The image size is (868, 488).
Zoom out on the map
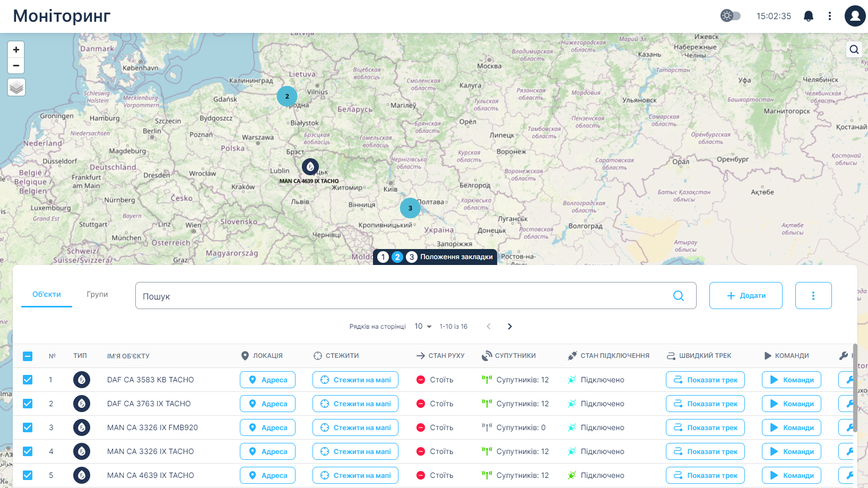click(16, 66)
